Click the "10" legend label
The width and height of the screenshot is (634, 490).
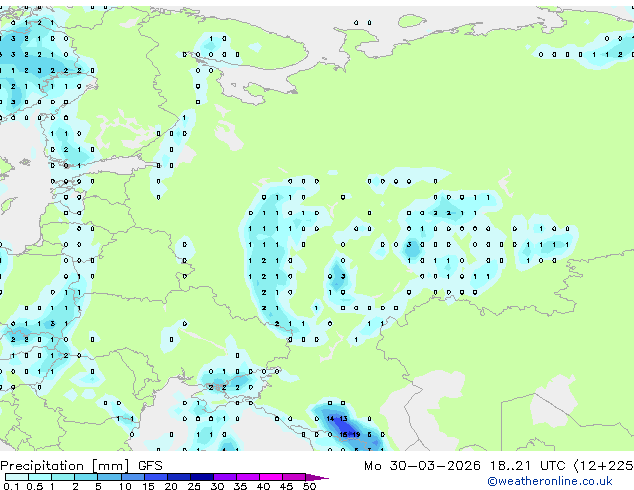coord(125,486)
